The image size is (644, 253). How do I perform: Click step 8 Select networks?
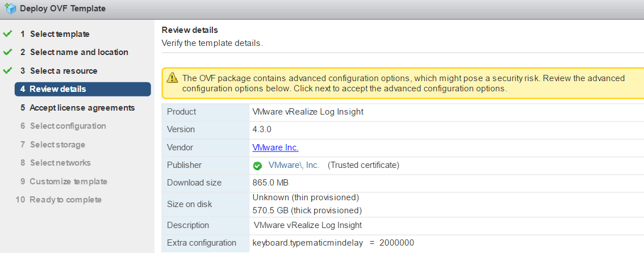pyautogui.click(x=56, y=163)
